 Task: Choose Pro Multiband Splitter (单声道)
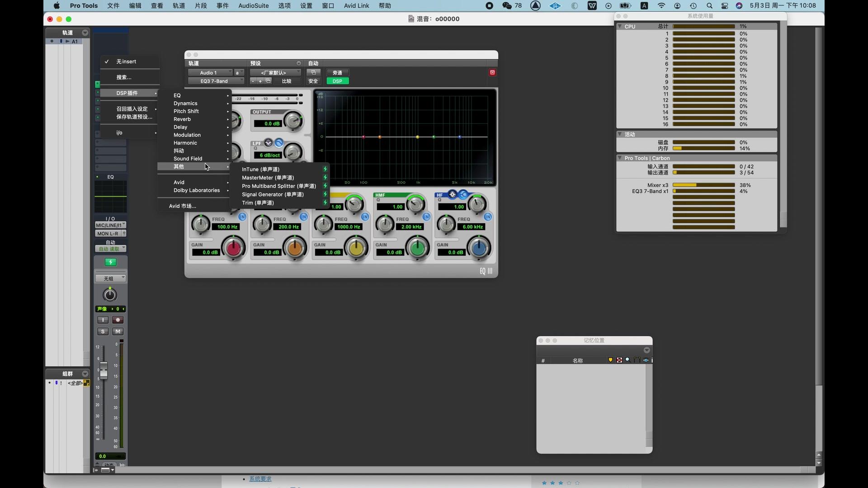click(279, 186)
